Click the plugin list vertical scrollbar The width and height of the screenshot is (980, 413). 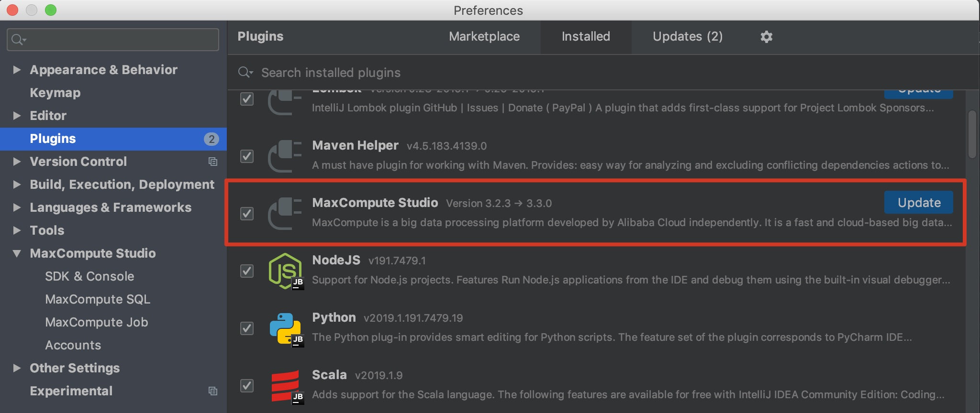click(972, 134)
